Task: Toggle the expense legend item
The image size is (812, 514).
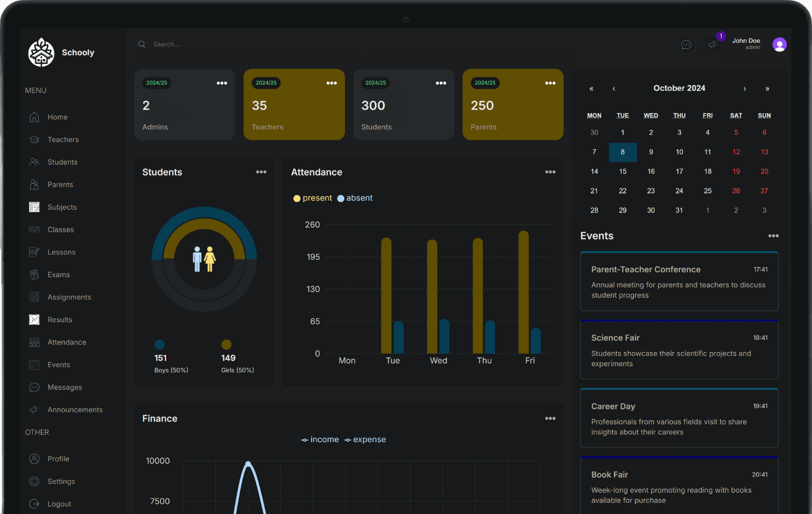Action: [365, 440]
